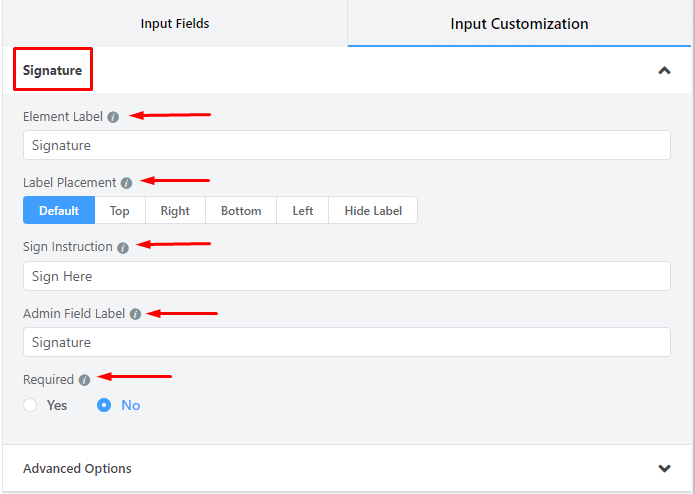This screenshot has width=695, height=494.
Task: Click info icon next to Element Label
Action: pos(113,117)
